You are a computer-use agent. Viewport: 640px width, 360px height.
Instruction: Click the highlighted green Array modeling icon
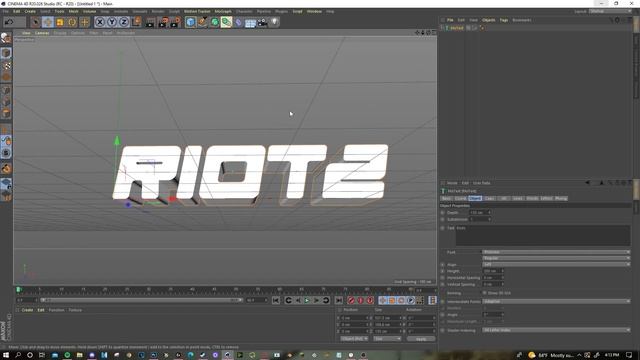pos(227,22)
